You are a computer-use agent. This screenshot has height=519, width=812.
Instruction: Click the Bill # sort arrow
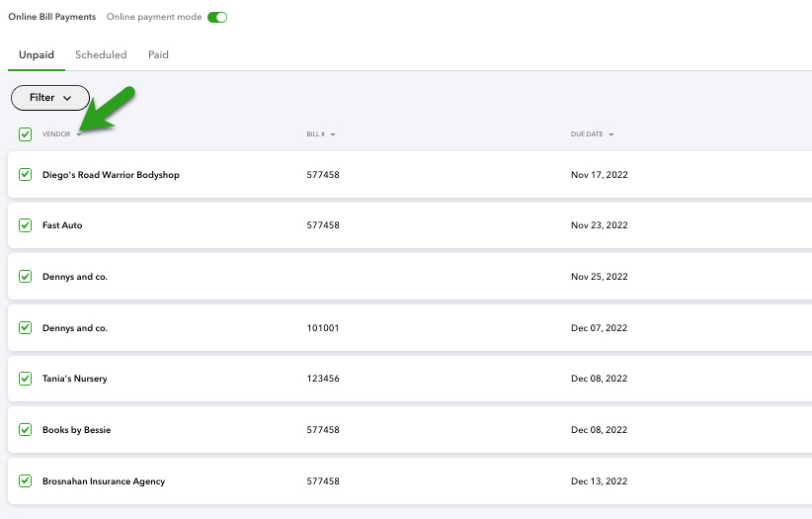(333, 134)
